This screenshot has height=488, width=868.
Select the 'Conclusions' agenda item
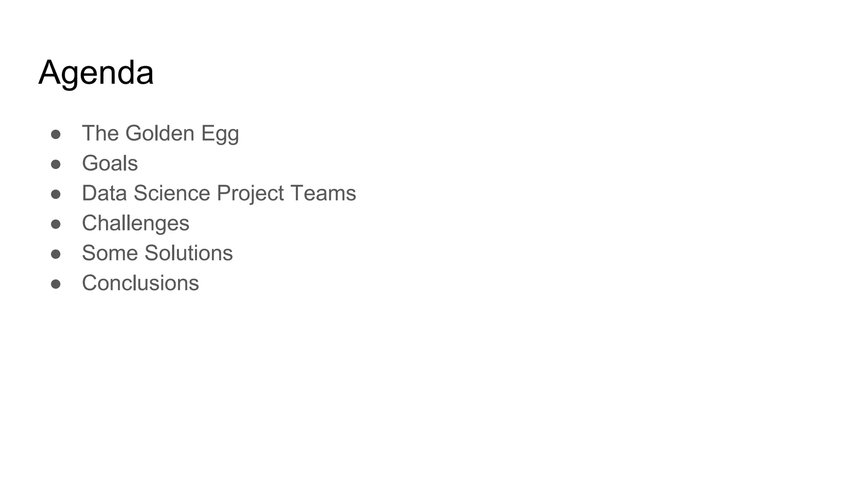coord(140,283)
